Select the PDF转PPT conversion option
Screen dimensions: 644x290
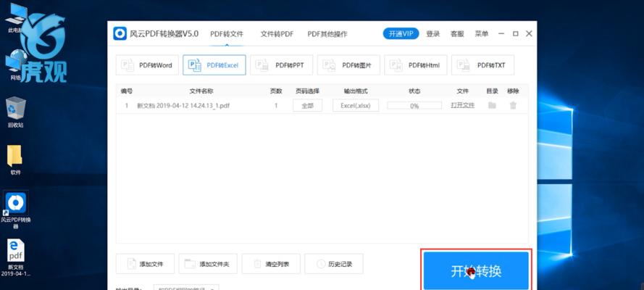click(281, 65)
